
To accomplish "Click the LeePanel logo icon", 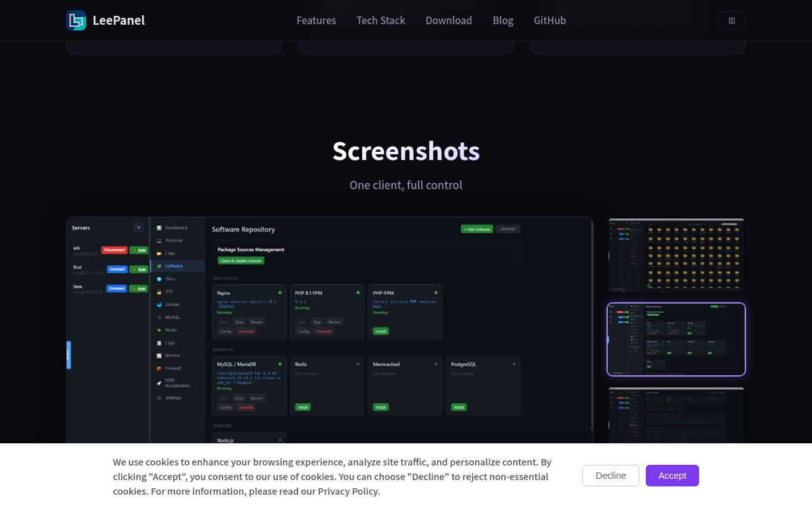I will click(76, 20).
